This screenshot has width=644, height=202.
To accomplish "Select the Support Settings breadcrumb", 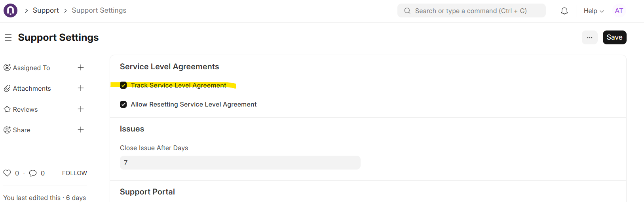I will (99, 10).
